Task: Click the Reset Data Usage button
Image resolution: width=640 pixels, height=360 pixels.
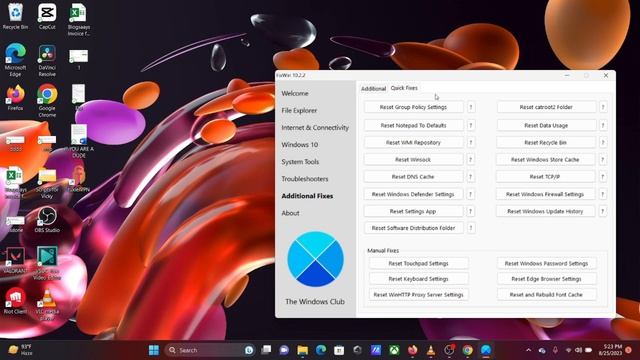Action: [x=546, y=125]
